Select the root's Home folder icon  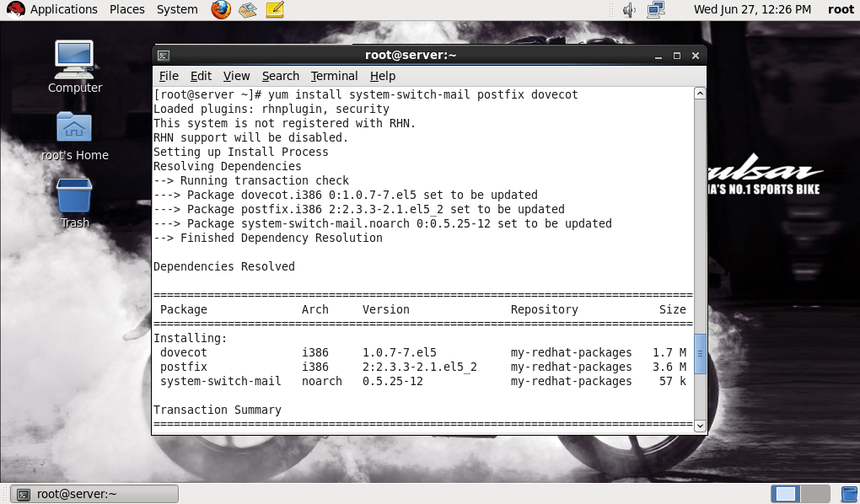tap(74, 136)
